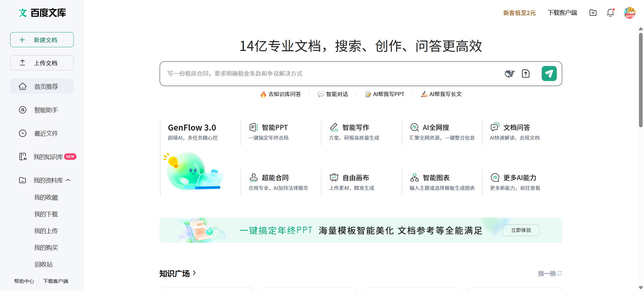Click the 上传文档 button

tap(42, 63)
